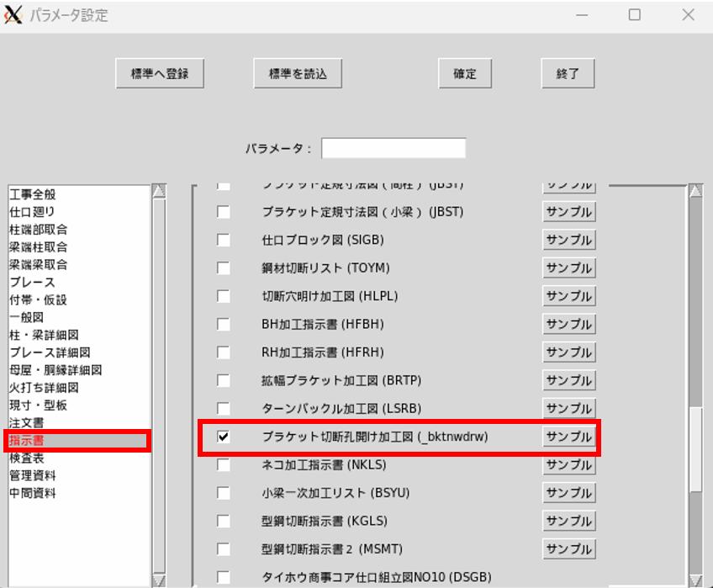The height and width of the screenshot is (588, 713).
Task: Click the X application icon in title bar
Action: coord(13,15)
